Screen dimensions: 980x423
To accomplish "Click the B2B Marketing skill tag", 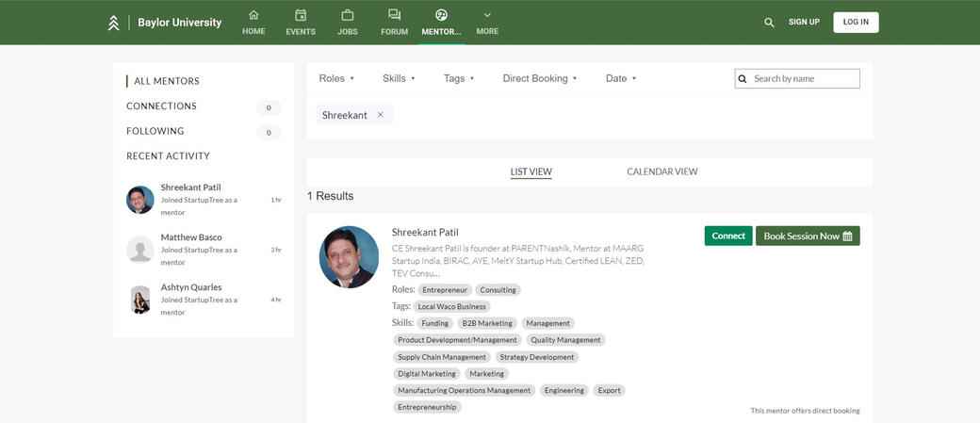I will click(x=487, y=324).
